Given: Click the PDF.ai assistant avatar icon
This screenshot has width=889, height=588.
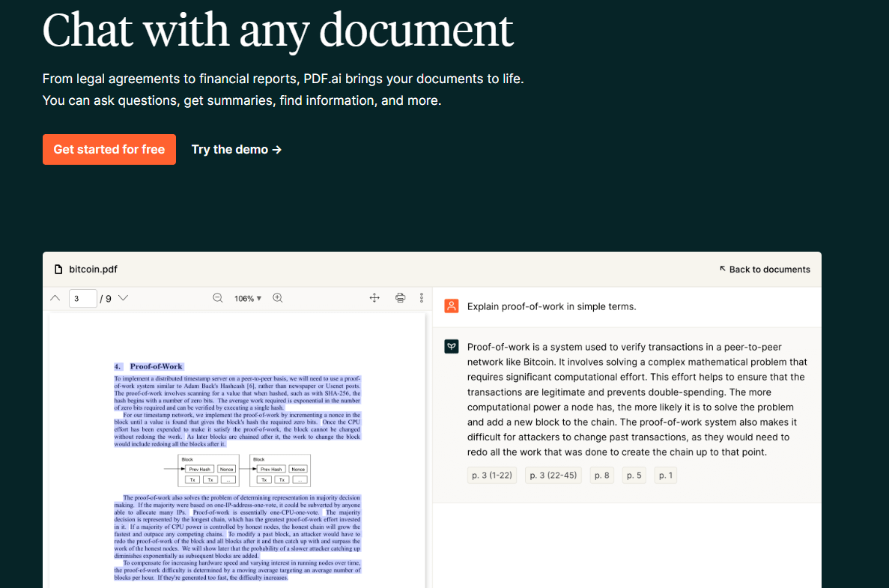Looking at the screenshot, I should point(452,347).
